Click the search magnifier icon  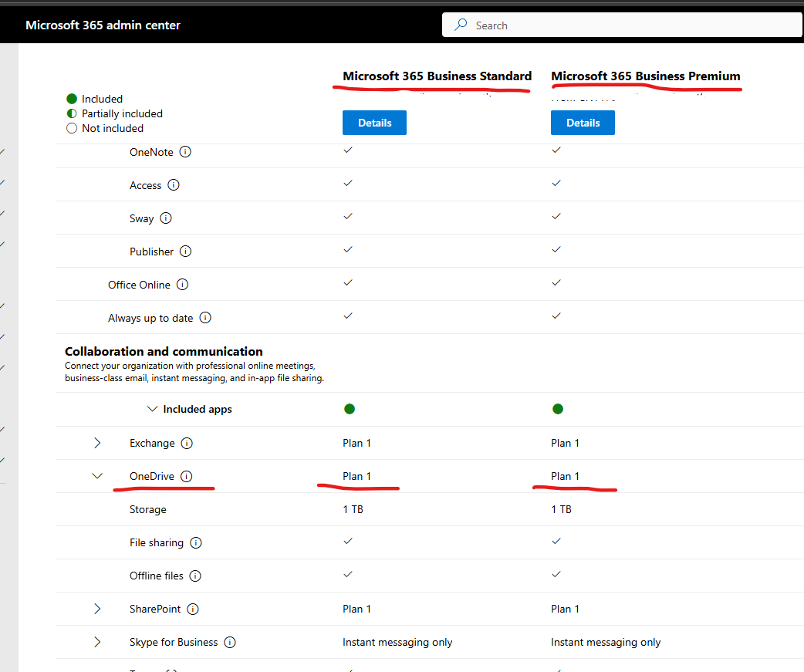(x=461, y=25)
